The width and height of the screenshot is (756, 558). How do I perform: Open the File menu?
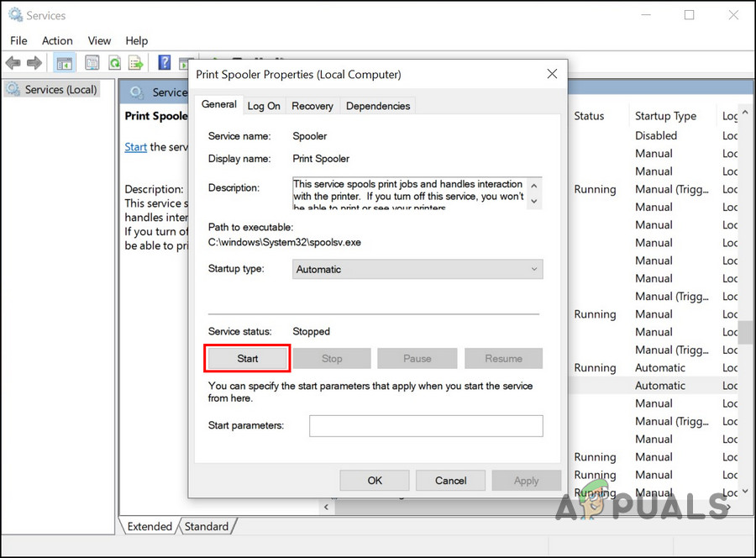(x=18, y=40)
